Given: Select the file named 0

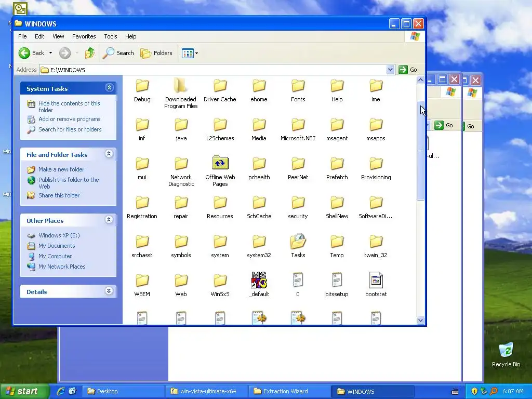Looking at the screenshot, I should [x=298, y=285].
